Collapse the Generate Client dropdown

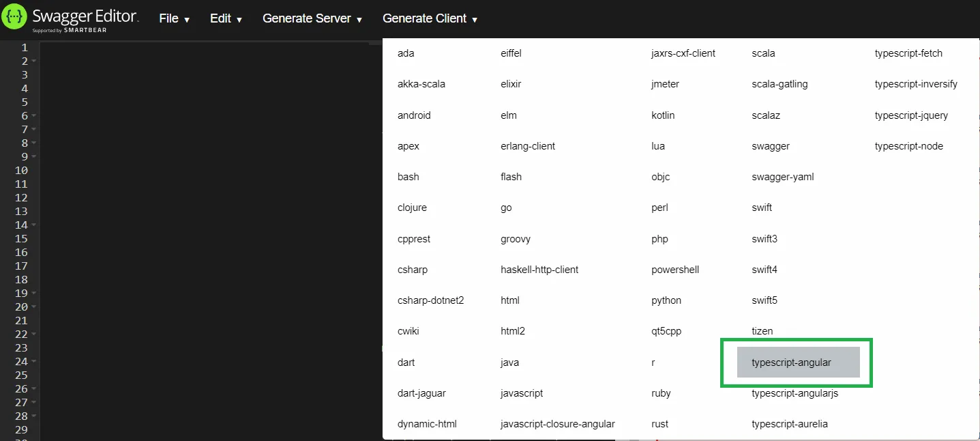[430, 18]
